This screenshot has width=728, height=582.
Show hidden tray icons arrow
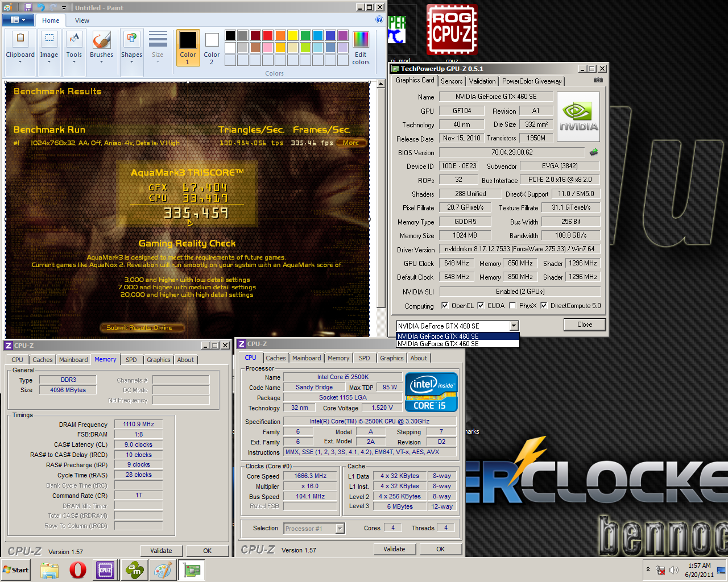pyautogui.click(x=648, y=569)
